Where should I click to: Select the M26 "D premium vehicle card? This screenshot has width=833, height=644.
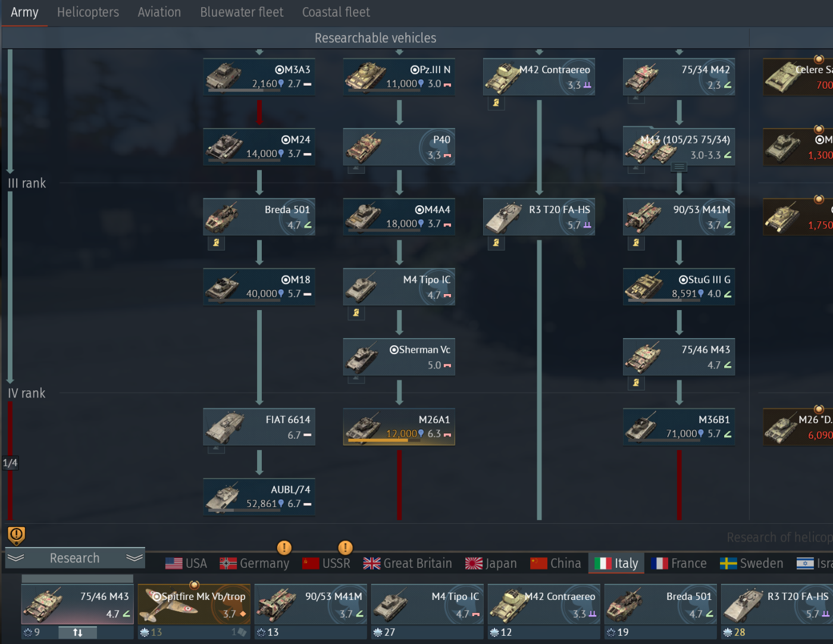click(798, 427)
